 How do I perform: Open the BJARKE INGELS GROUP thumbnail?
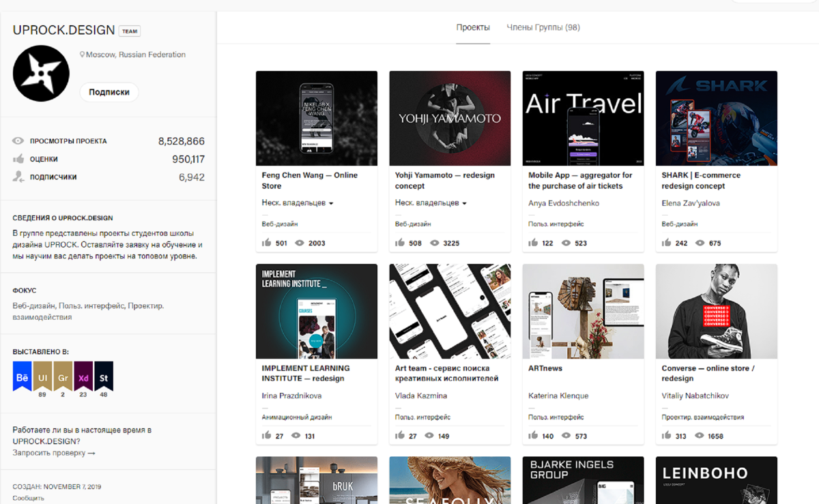583,480
